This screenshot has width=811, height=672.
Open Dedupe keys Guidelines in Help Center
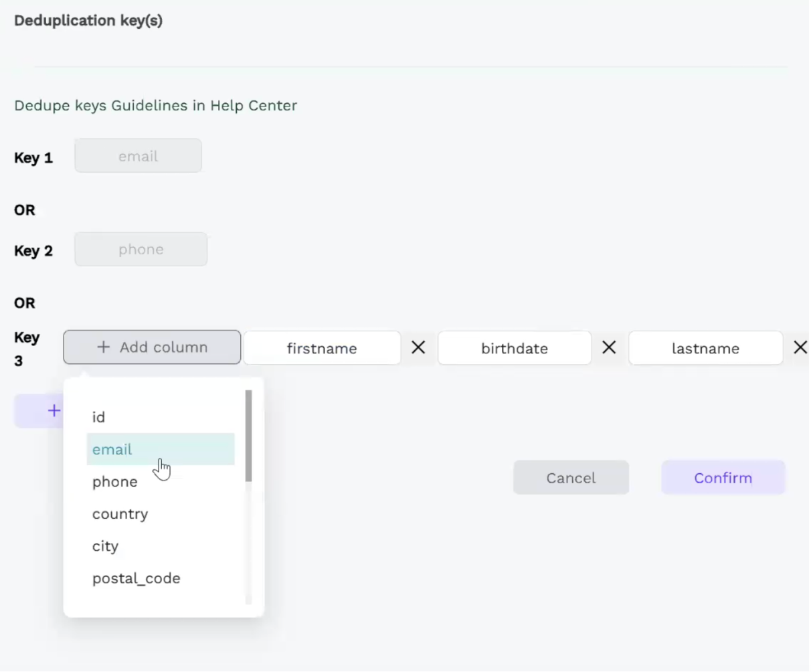click(155, 106)
